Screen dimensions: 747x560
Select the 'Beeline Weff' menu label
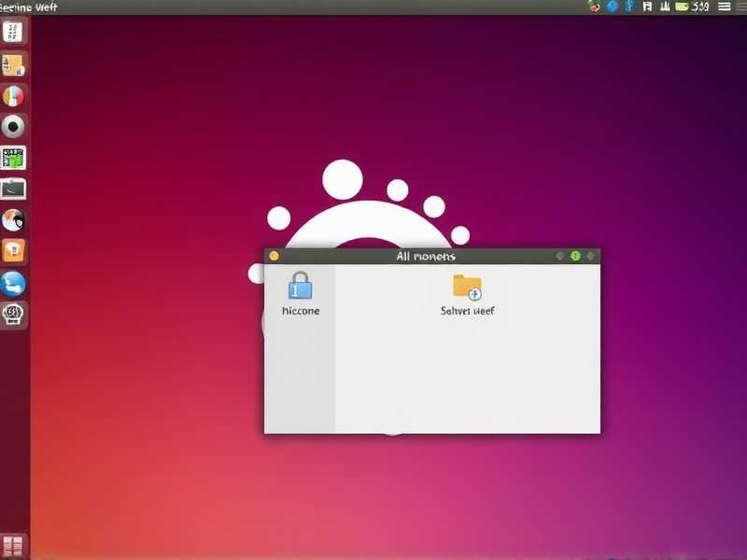click(x=28, y=6)
